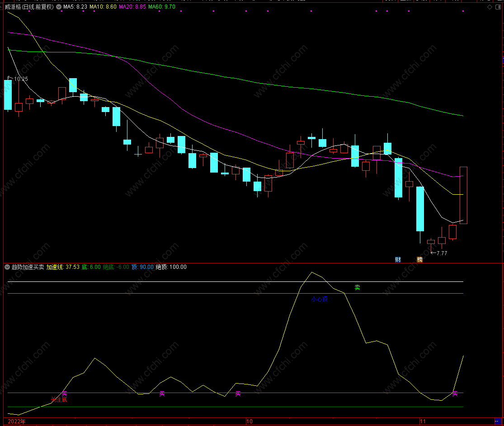
Task: Click the blue -- button at bottom-right
Action: point(497,421)
